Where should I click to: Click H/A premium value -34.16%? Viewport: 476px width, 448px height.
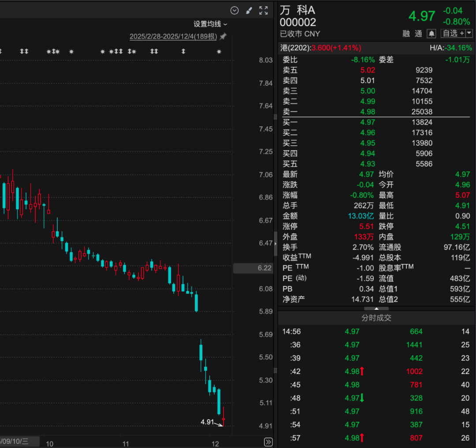pos(458,48)
